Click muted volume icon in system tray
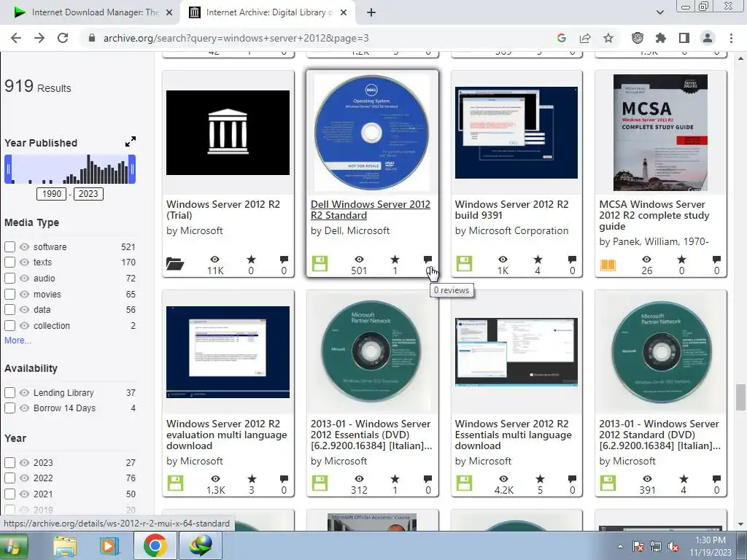This screenshot has height=560, width=747. [673, 547]
